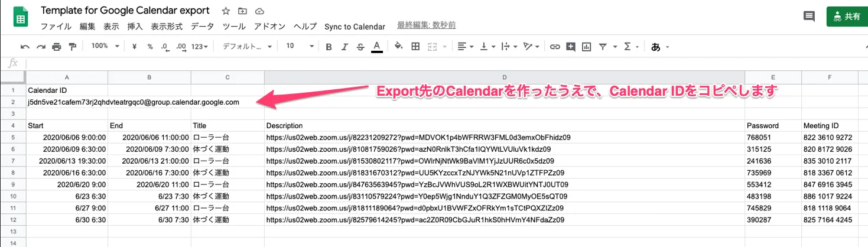Insert a chart from toolbar

pos(586,47)
